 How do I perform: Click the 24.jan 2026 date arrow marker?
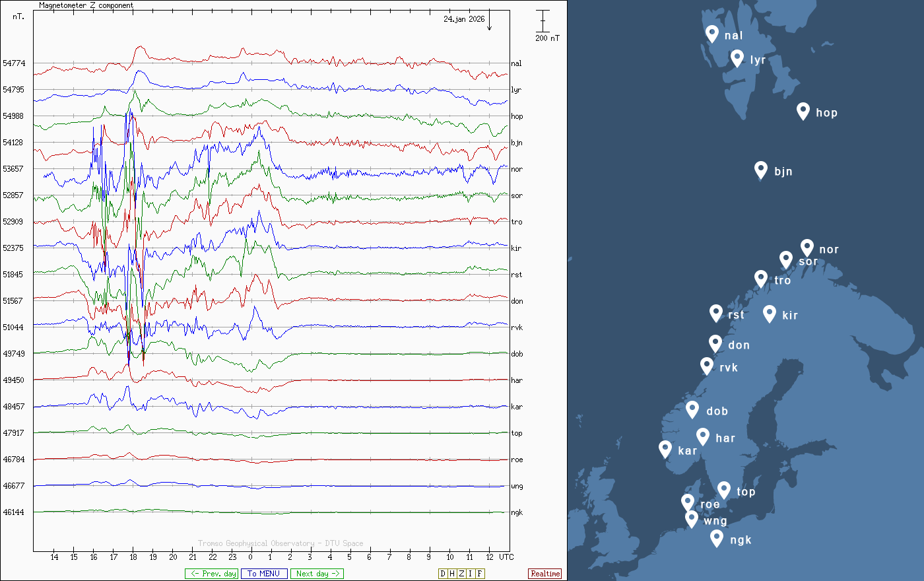coord(490,24)
